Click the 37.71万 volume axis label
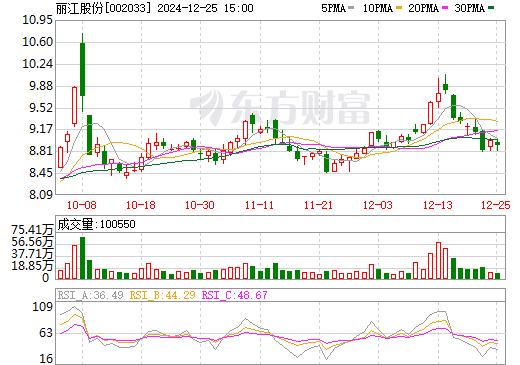The width and height of the screenshot is (520, 365). click(x=32, y=254)
